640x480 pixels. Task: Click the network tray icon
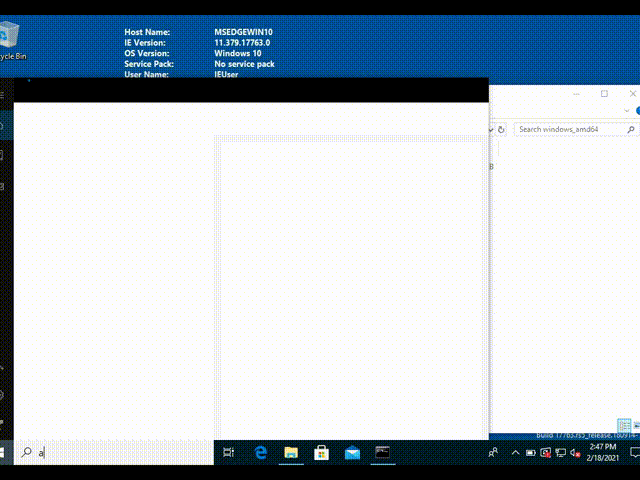click(x=560, y=453)
